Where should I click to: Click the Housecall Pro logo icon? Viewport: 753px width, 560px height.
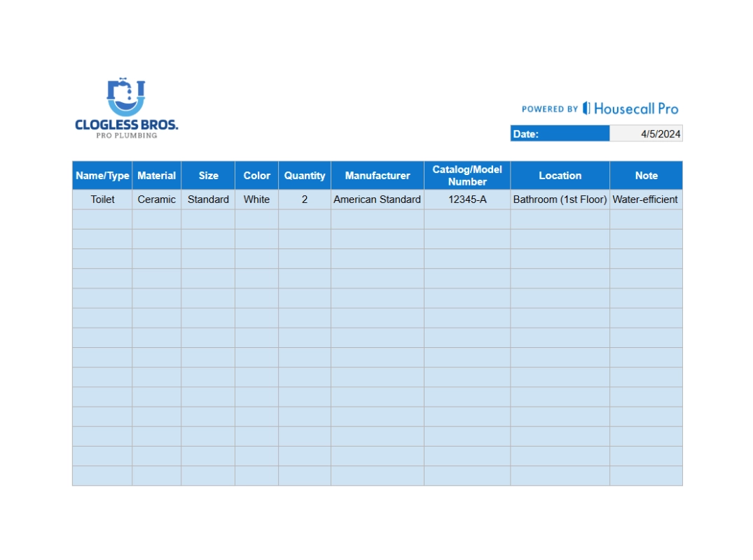point(587,108)
